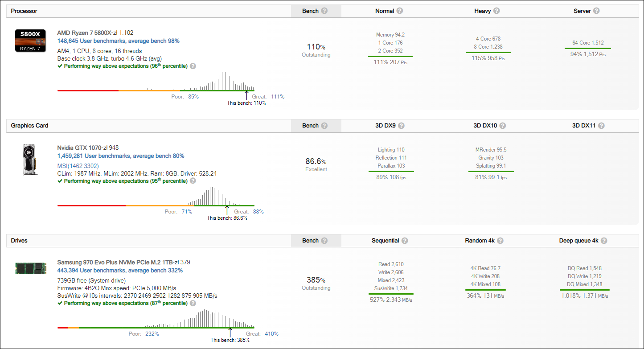Click help icon next to Drives Bench

324,241
